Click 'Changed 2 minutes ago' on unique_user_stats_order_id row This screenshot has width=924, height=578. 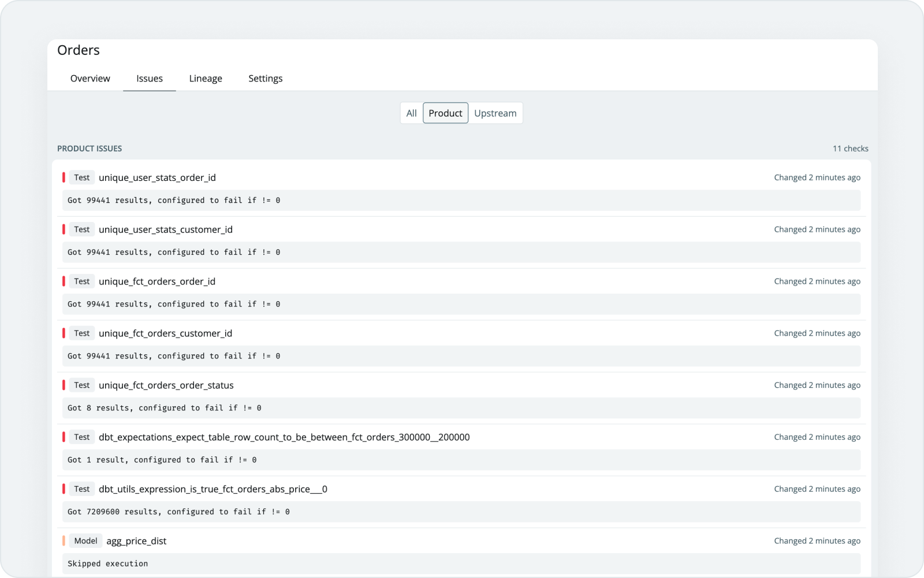point(817,177)
